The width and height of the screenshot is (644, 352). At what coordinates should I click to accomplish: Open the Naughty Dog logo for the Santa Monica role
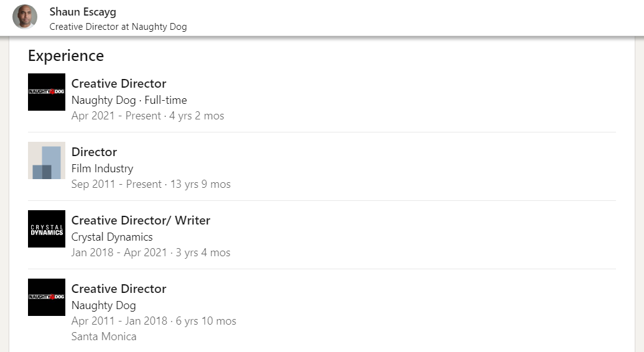47,297
